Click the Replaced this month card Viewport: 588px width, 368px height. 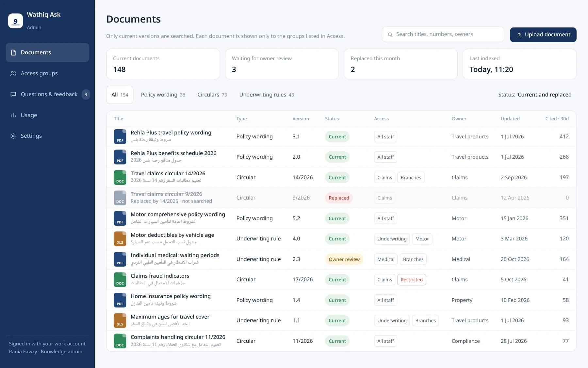point(400,64)
